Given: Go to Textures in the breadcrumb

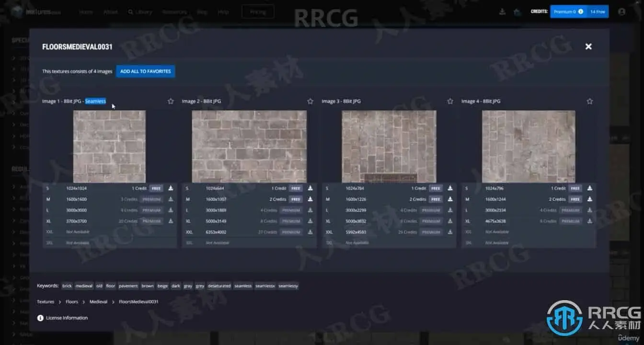Looking at the screenshot, I should coord(46,302).
